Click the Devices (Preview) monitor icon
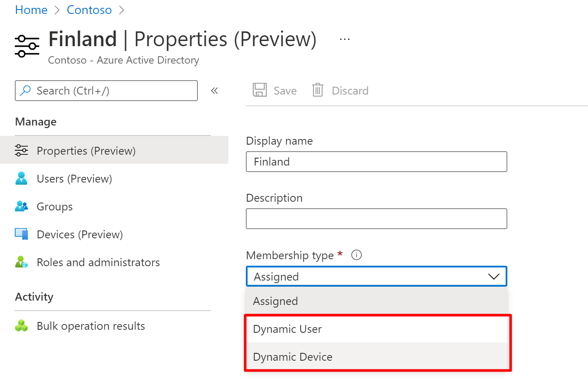The image size is (588, 389). [x=21, y=234]
